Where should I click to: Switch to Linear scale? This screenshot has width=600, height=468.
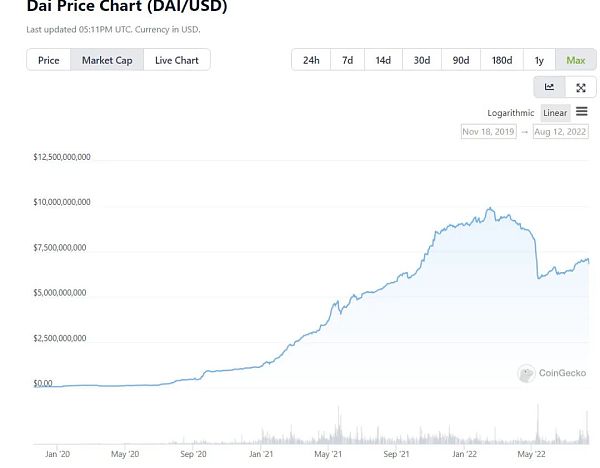[555, 113]
